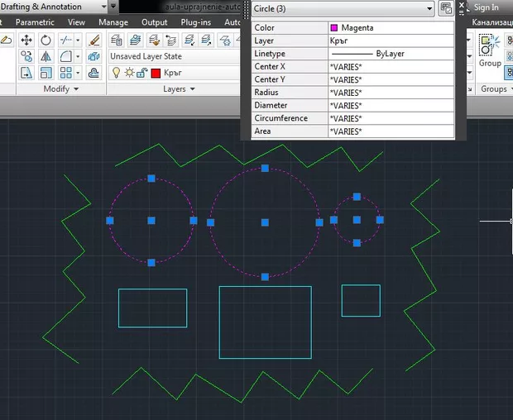The image size is (513, 420).
Task: Click the Circumference property label
Action: 280,118
